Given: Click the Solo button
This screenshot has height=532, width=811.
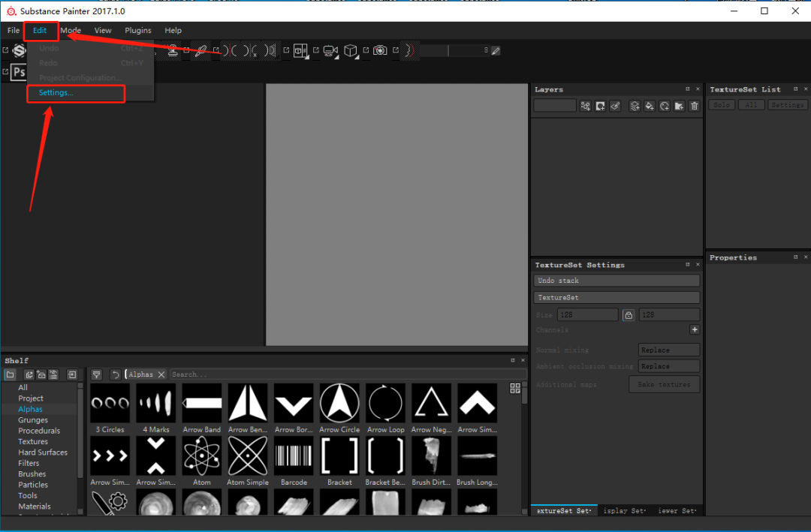Looking at the screenshot, I should [x=722, y=105].
